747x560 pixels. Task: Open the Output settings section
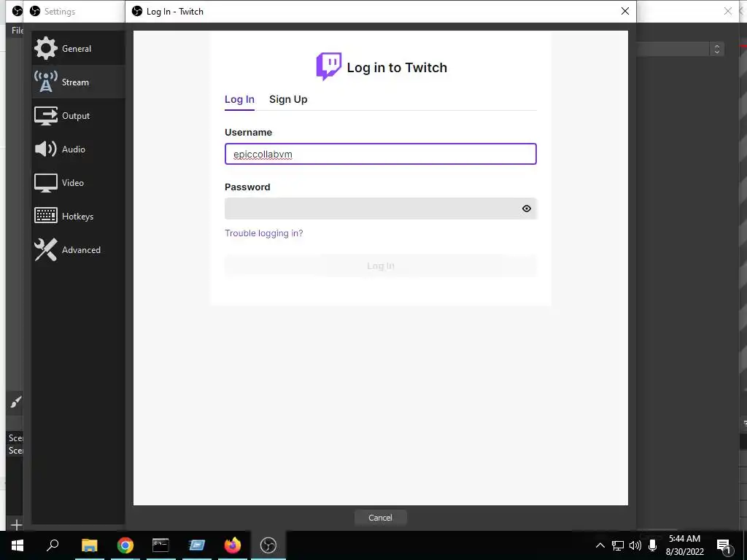[x=78, y=116]
